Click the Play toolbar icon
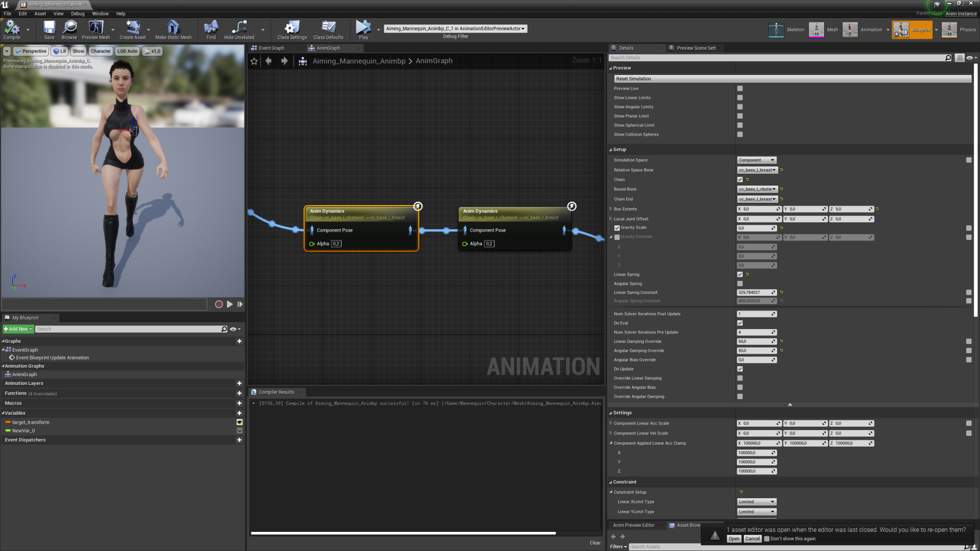Viewport: 980px width, 551px height. pyautogui.click(x=363, y=29)
